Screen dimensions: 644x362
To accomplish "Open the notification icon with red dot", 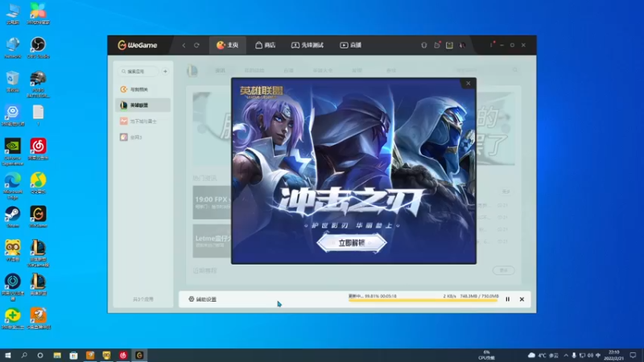I will click(x=436, y=45).
